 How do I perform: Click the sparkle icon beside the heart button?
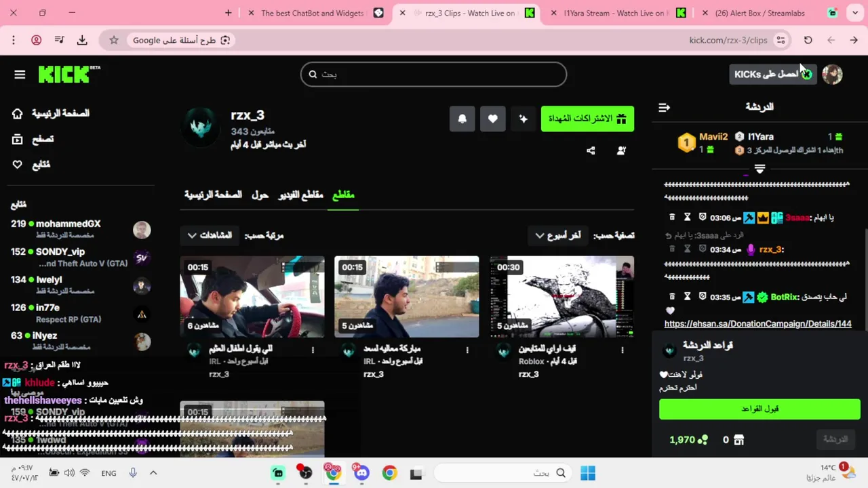(x=523, y=119)
